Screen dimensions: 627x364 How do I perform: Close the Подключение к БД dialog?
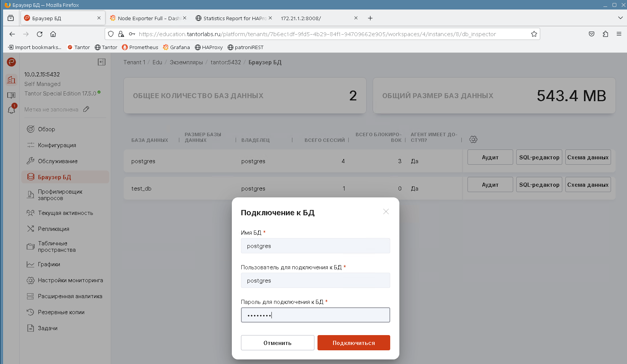(x=386, y=211)
